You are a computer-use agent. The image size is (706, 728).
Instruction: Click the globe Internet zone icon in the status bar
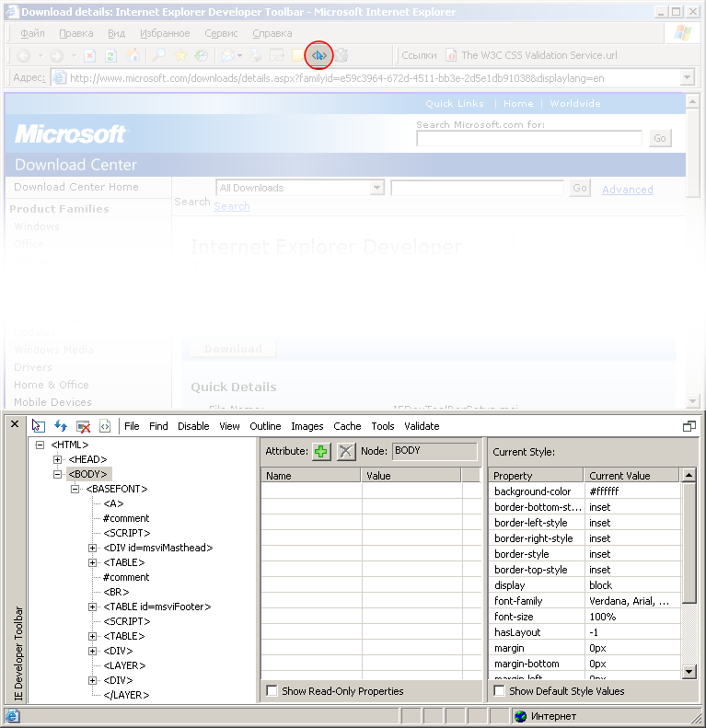[521, 716]
